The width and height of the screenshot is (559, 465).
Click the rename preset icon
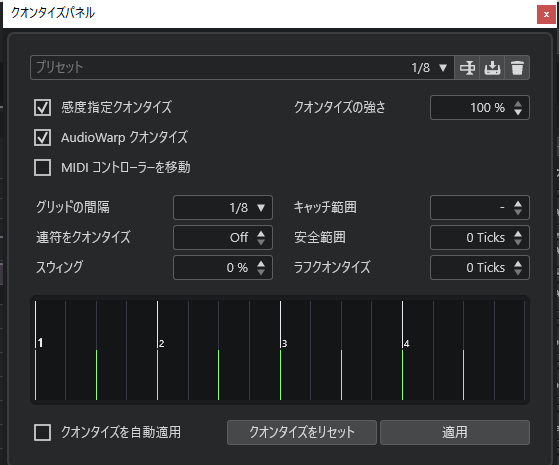[467, 67]
